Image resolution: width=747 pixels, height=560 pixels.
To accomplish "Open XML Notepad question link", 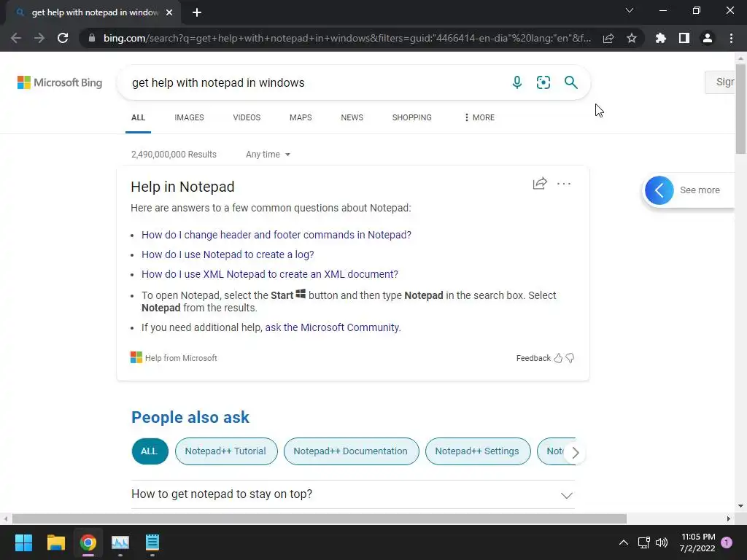I will coord(270,274).
